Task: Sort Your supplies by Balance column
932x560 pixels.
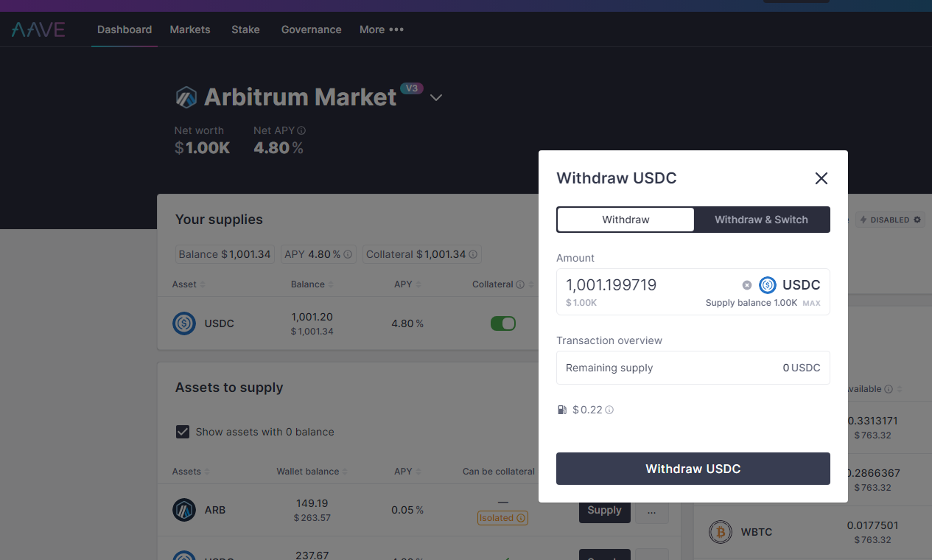Action: [x=312, y=284]
